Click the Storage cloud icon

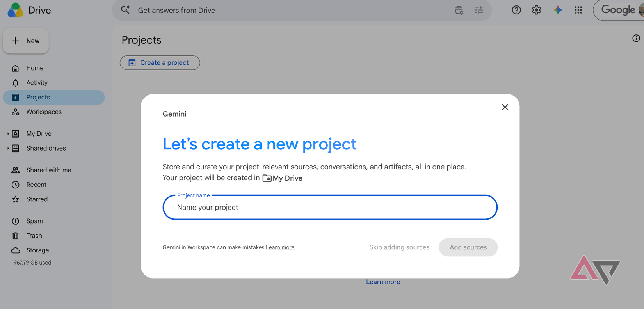click(16, 250)
